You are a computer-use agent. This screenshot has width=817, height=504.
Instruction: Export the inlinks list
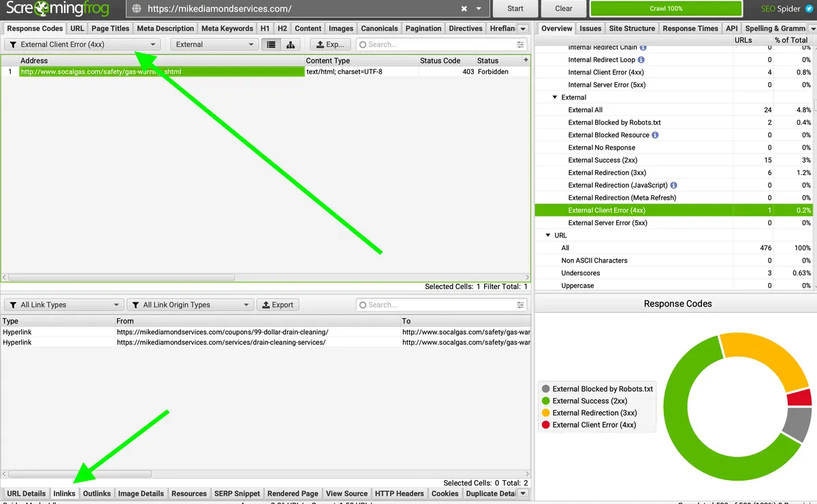(278, 305)
